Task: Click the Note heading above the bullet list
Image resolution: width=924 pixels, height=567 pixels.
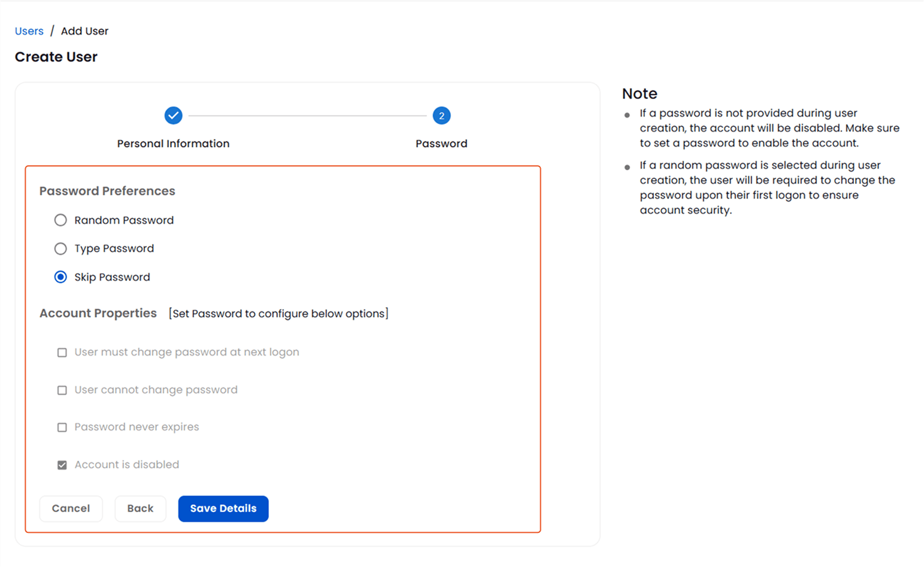Action: [x=640, y=93]
